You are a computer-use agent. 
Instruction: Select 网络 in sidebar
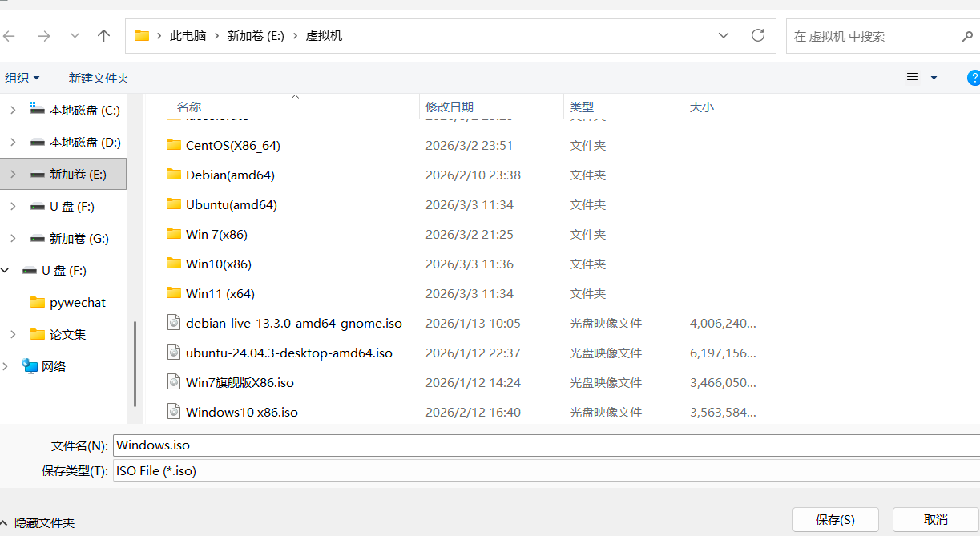pos(54,366)
